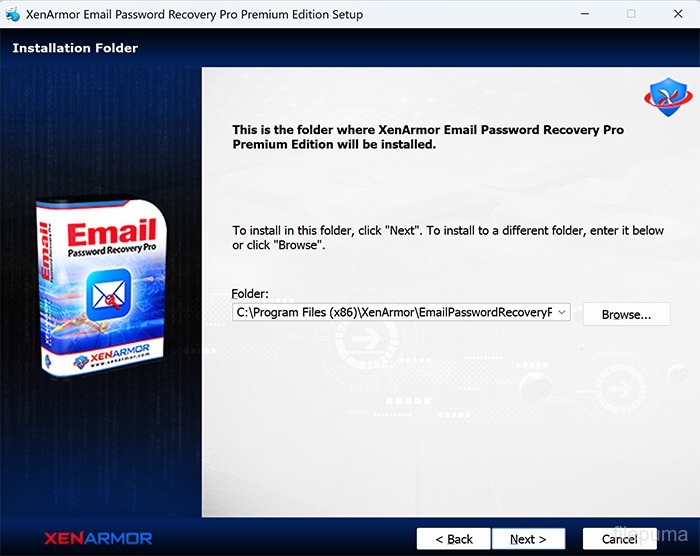
Task: Click the setup icon in the title bar
Action: coord(12,14)
